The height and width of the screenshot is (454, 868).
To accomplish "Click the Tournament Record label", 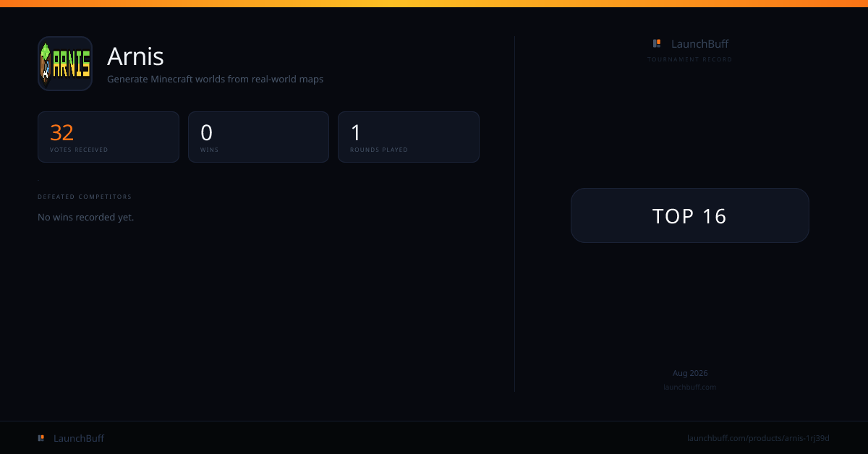I will (x=690, y=59).
